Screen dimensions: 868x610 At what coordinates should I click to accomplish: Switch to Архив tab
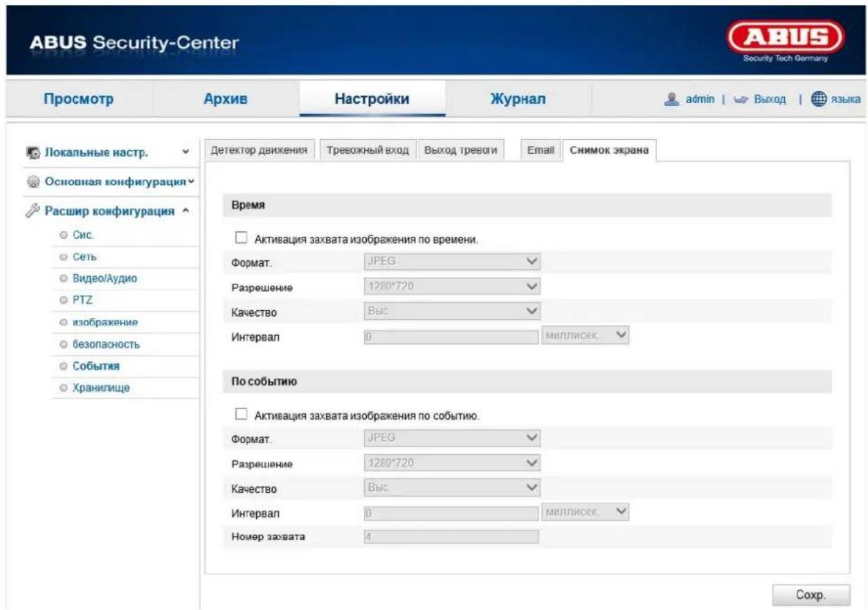(x=226, y=100)
